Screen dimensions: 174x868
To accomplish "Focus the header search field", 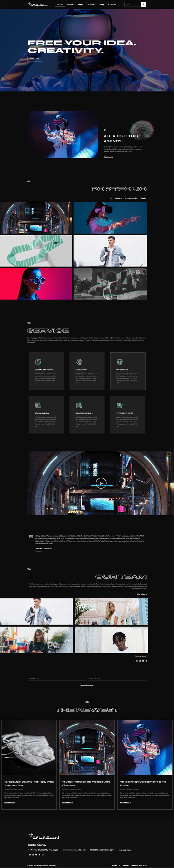I will 133,4.
